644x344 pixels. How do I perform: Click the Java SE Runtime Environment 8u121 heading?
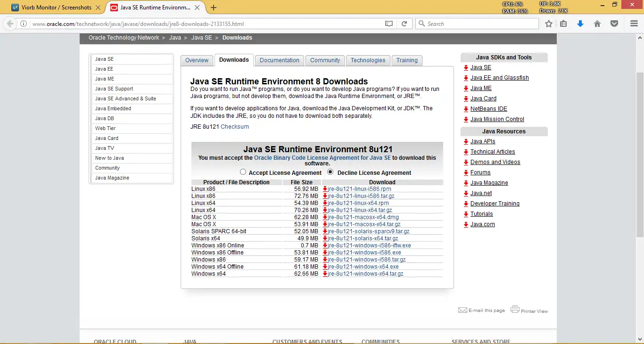click(x=318, y=149)
